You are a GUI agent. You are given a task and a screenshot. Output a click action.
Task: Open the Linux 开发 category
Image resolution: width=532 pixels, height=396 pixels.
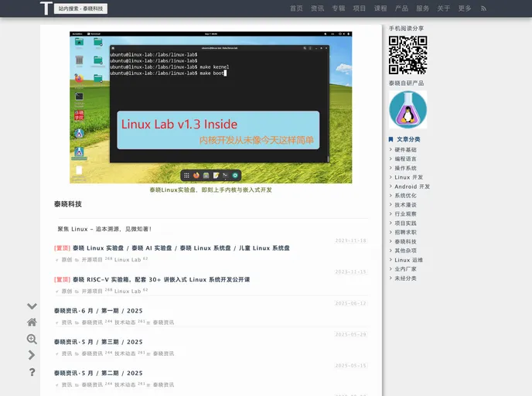408,177
